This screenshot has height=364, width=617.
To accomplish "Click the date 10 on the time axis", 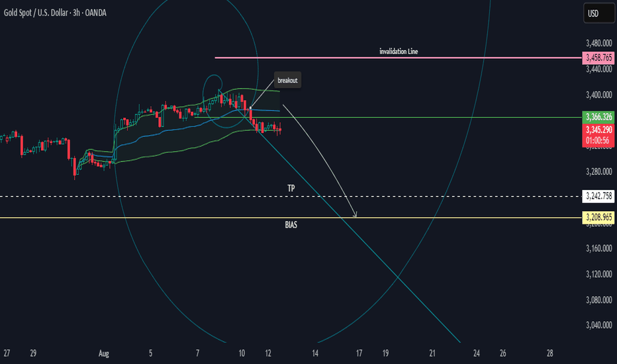I will (x=242, y=353).
